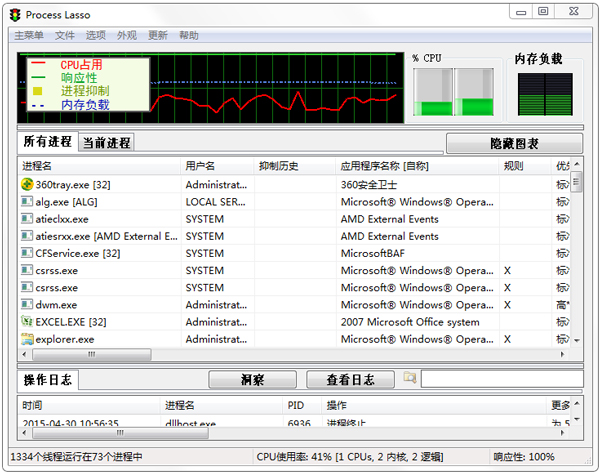Image resolution: width=600 pixels, height=473 pixels.
Task: Click the Process Lasso traffic light title icon
Action: [x=15, y=15]
